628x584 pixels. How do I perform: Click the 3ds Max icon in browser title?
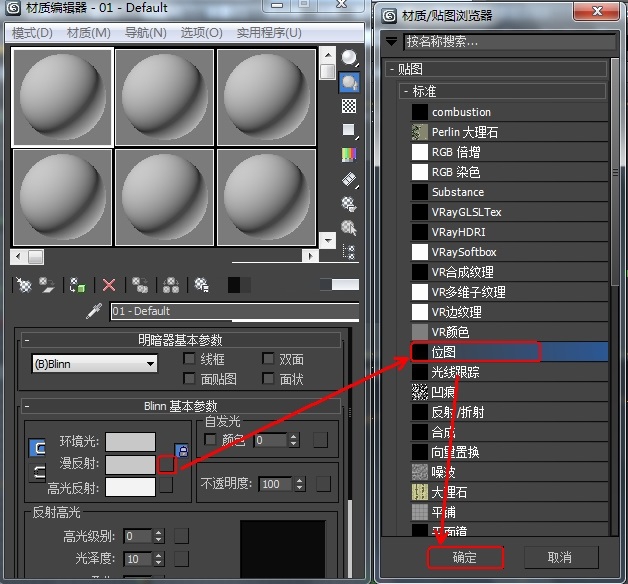click(x=389, y=16)
